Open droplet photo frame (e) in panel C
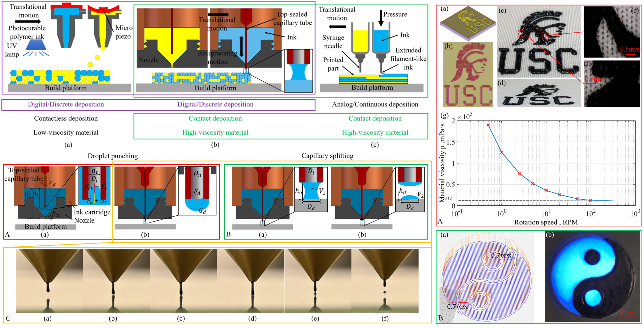This screenshot has height=328, width=644. [318, 281]
